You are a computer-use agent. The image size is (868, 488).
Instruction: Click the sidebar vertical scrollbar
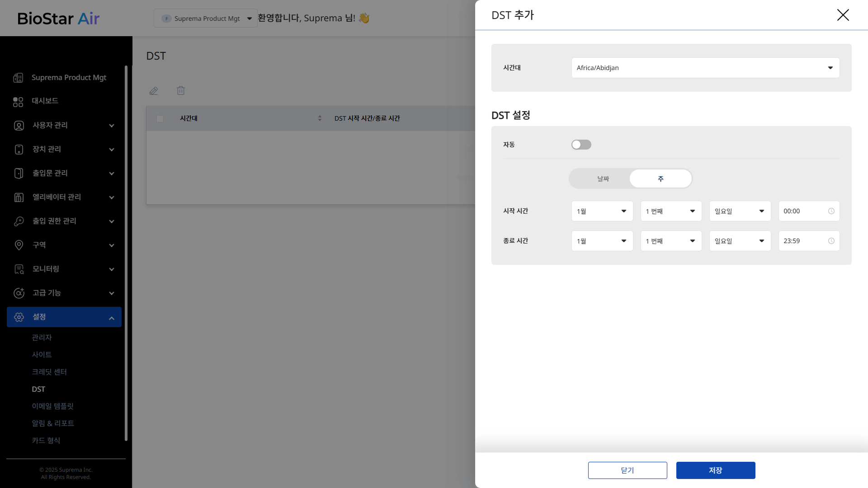(126, 253)
